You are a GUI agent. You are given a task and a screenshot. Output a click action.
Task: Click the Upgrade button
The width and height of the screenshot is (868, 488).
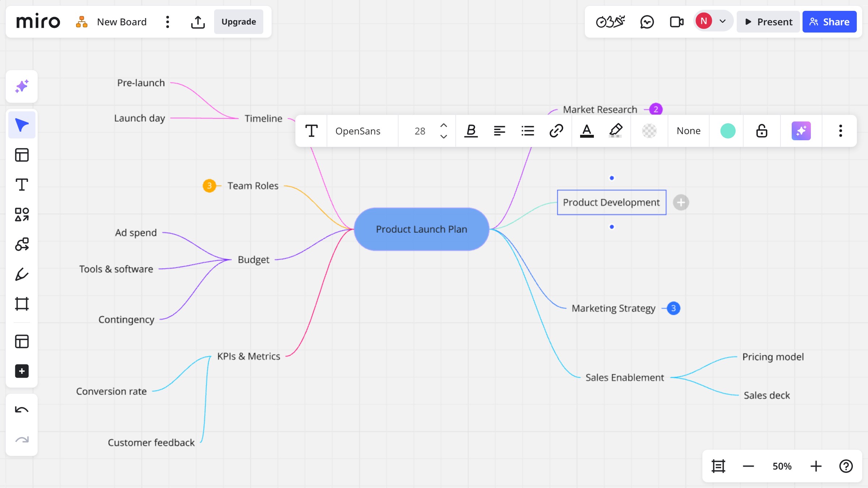coord(239,22)
